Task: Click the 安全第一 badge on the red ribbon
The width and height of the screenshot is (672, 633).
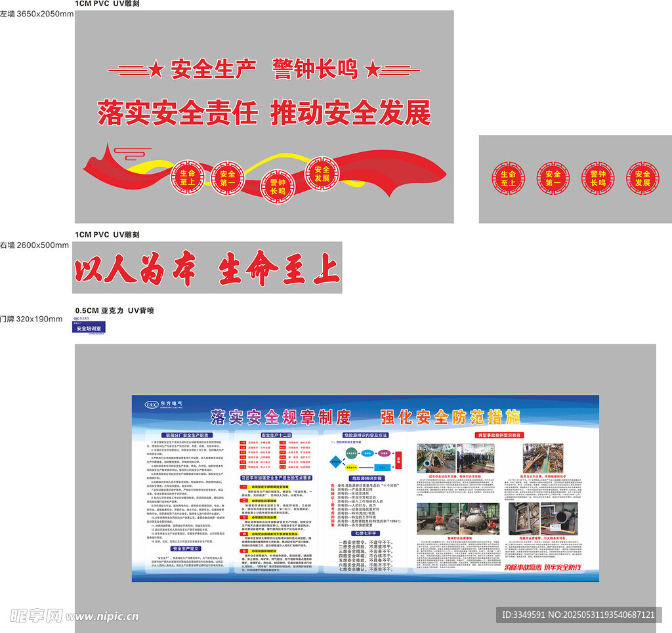Action: coord(227,178)
